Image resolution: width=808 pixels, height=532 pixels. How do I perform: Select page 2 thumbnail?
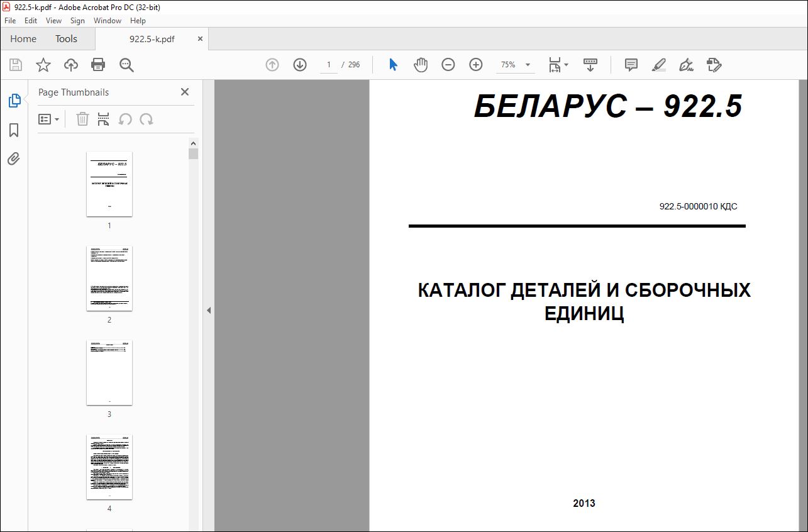(x=109, y=279)
